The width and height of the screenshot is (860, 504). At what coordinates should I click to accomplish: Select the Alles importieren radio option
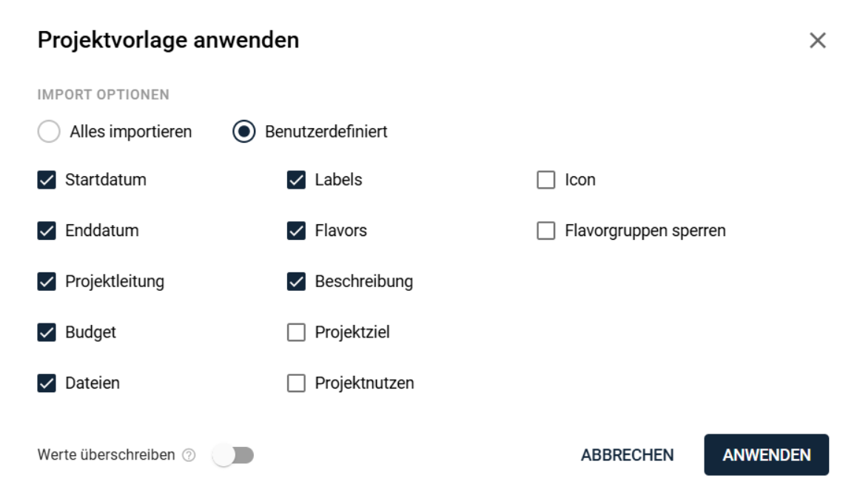point(49,132)
